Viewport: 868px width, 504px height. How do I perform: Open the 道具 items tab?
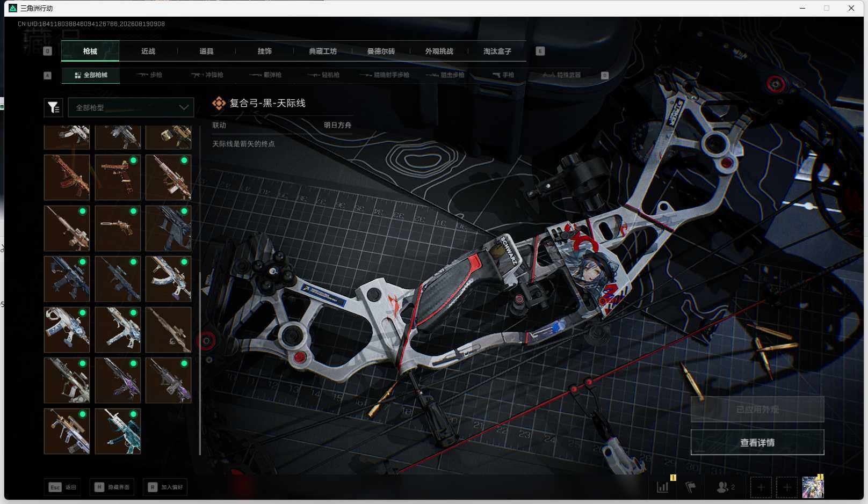(x=206, y=51)
